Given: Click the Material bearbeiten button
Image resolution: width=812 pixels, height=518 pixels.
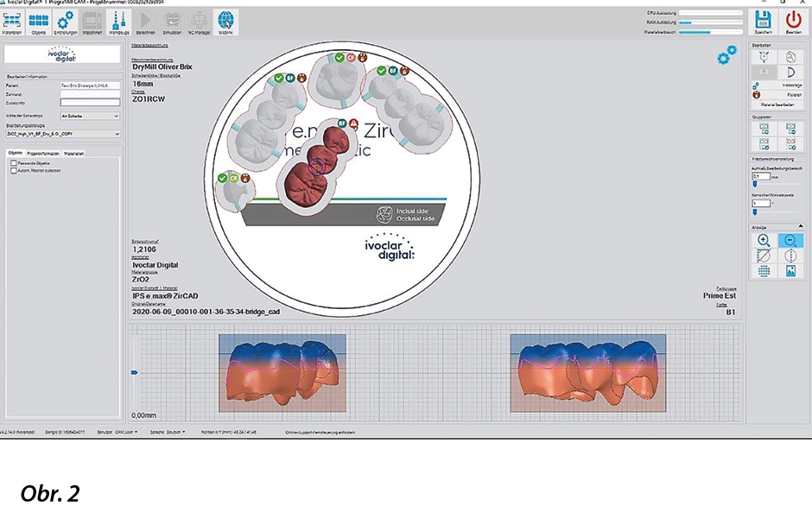Looking at the screenshot, I should (x=777, y=104).
